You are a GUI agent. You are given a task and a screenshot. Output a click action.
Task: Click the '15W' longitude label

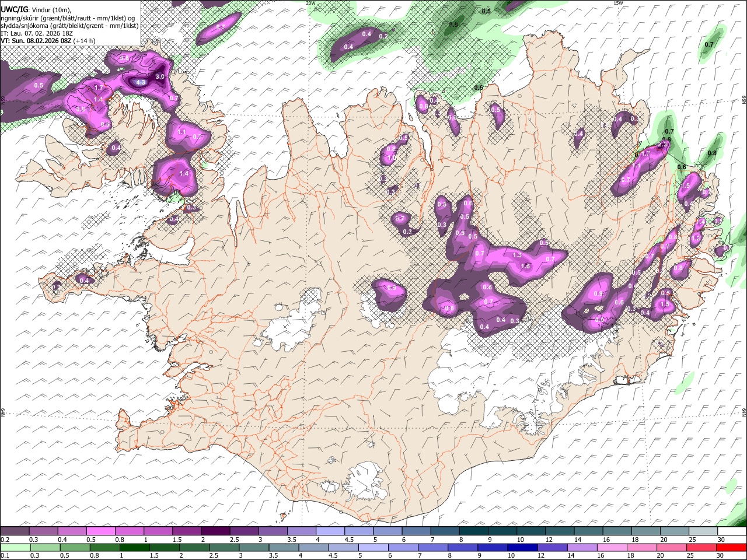click(618, 3)
